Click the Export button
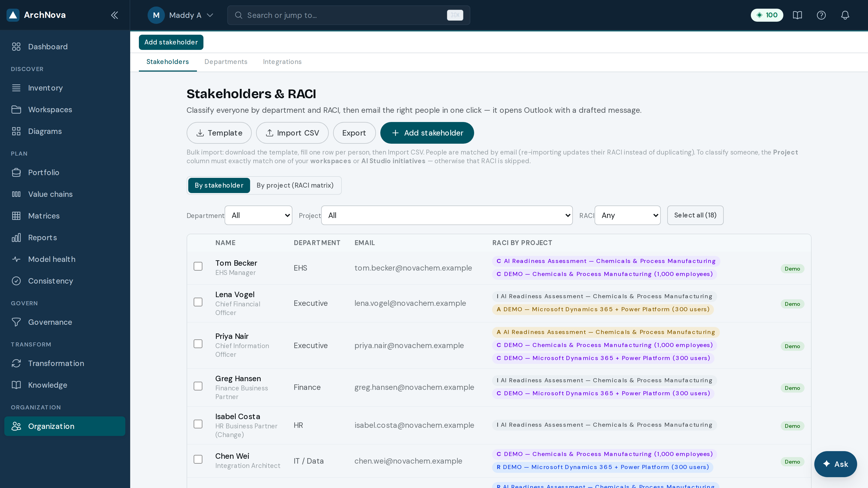The height and width of the screenshot is (488, 868). point(354,133)
